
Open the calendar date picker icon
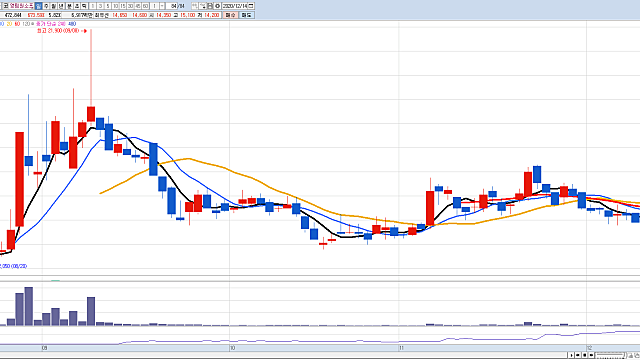251,6
